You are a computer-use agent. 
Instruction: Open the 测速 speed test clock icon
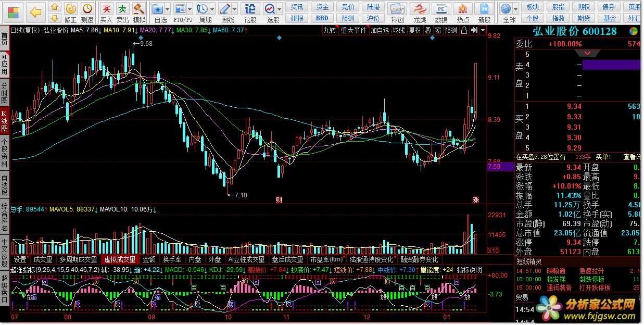pyautogui.click(x=87, y=12)
